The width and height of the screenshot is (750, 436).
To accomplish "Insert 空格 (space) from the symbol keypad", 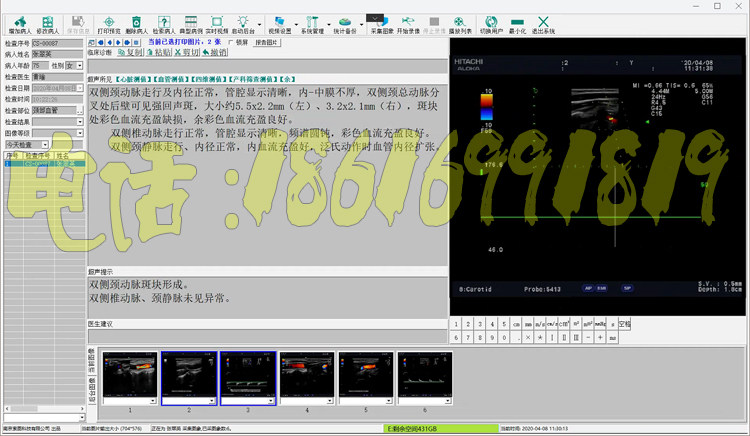I will coord(625,324).
